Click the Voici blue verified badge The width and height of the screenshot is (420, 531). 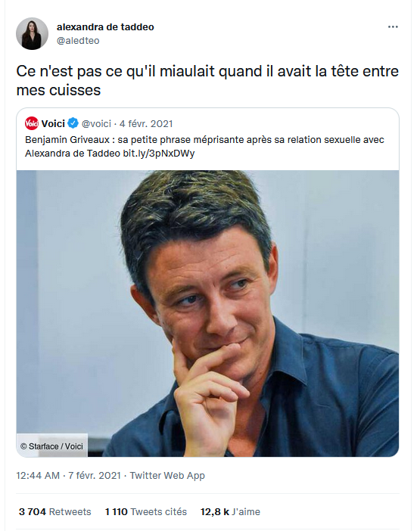pyautogui.click(x=73, y=123)
